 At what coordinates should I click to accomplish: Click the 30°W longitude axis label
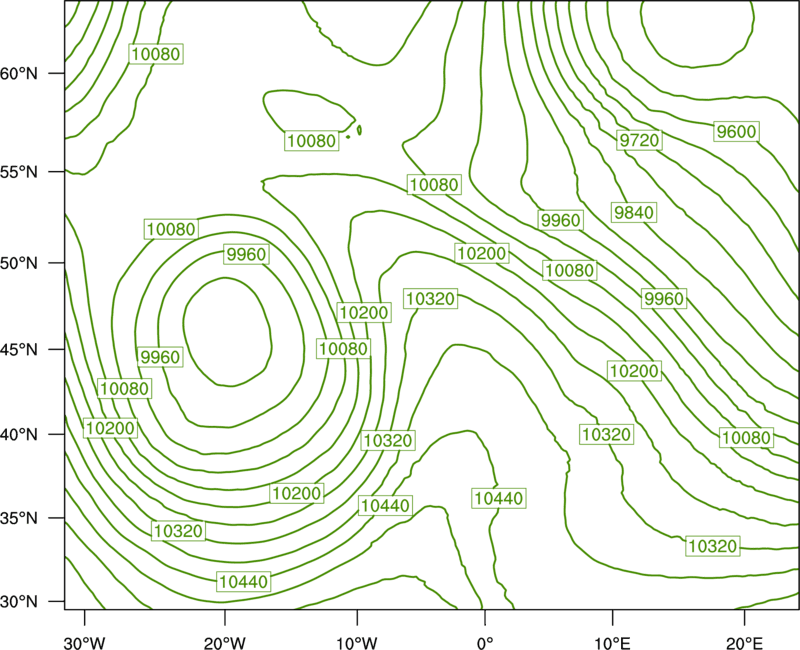click(85, 643)
